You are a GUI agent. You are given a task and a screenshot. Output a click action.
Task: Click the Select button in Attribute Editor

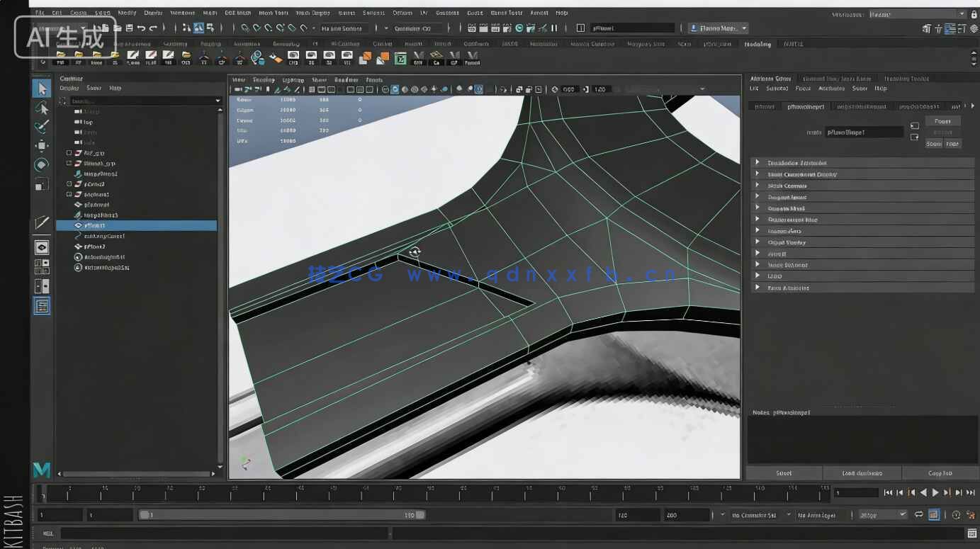click(x=784, y=473)
